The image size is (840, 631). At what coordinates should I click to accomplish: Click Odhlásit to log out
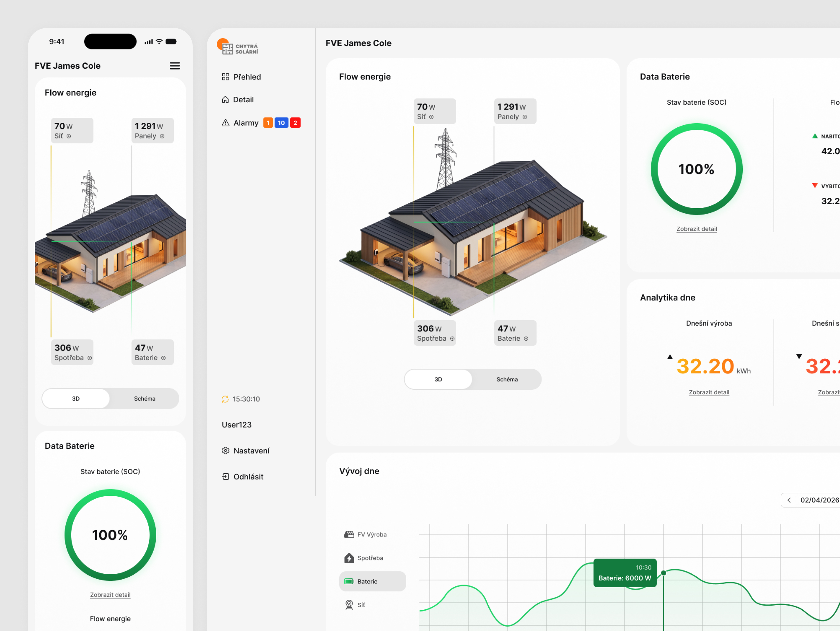tap(243, 476)
